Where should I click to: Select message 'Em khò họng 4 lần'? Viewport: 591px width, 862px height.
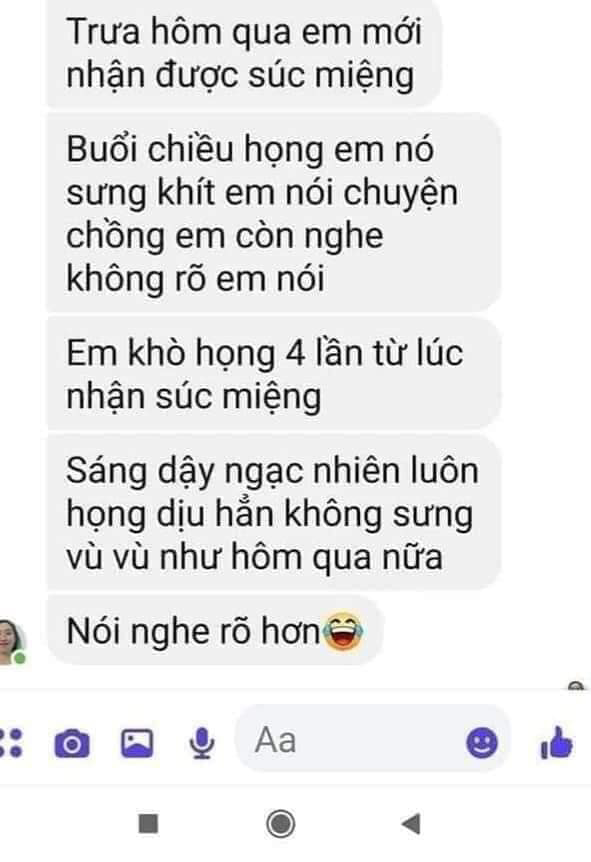point(273,374)
